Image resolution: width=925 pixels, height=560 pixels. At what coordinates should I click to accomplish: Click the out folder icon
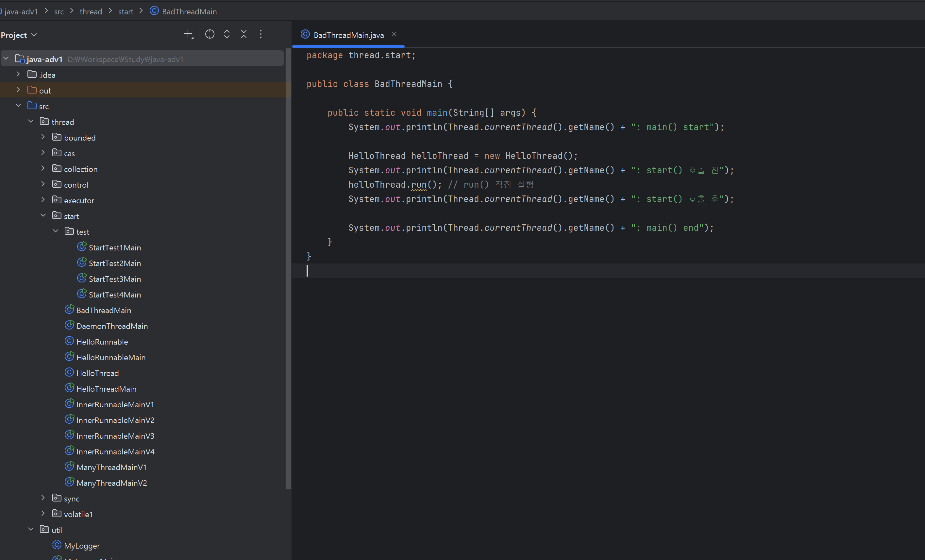click(32, 90)
